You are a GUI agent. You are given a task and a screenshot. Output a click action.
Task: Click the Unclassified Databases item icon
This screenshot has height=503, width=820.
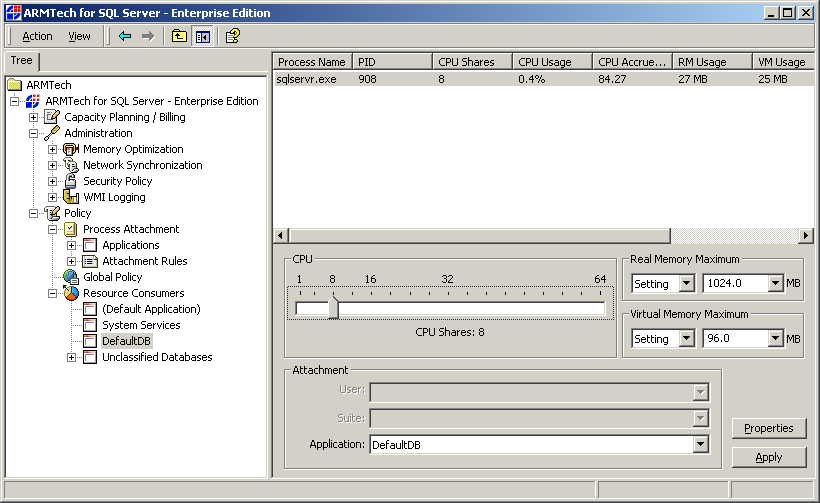pos(90,357)
